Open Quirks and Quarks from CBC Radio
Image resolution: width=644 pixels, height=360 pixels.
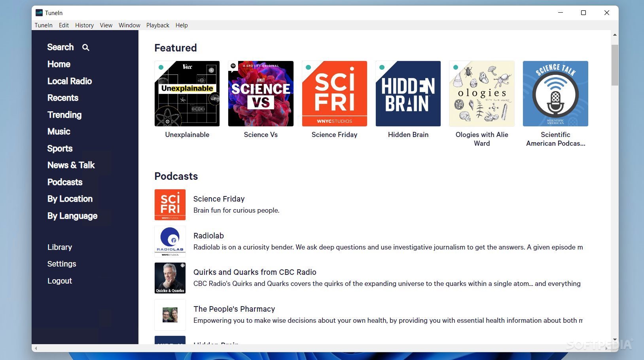(255, 272)
